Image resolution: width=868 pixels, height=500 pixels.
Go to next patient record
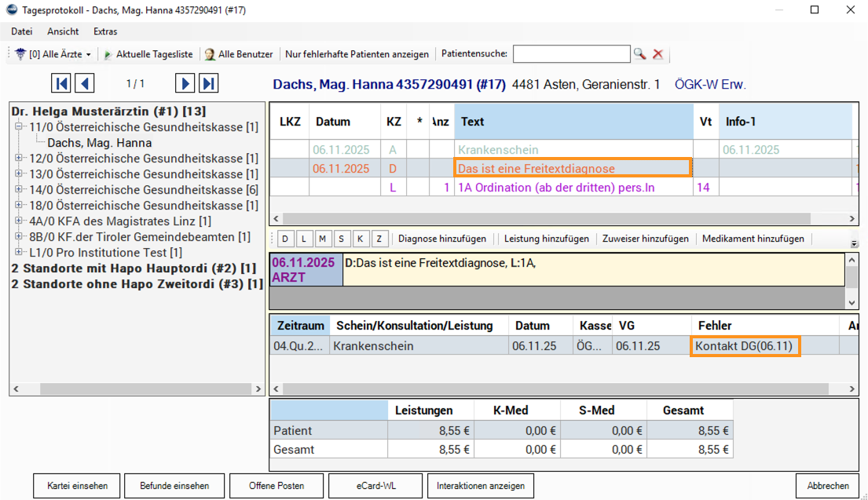point(185,83)
